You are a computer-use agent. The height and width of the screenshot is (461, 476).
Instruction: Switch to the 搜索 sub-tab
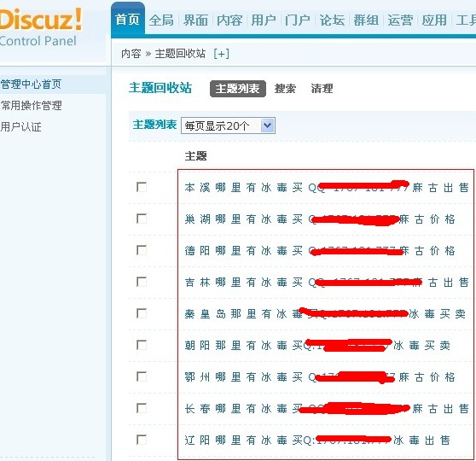pyautogui.click(x=285, y=89)
